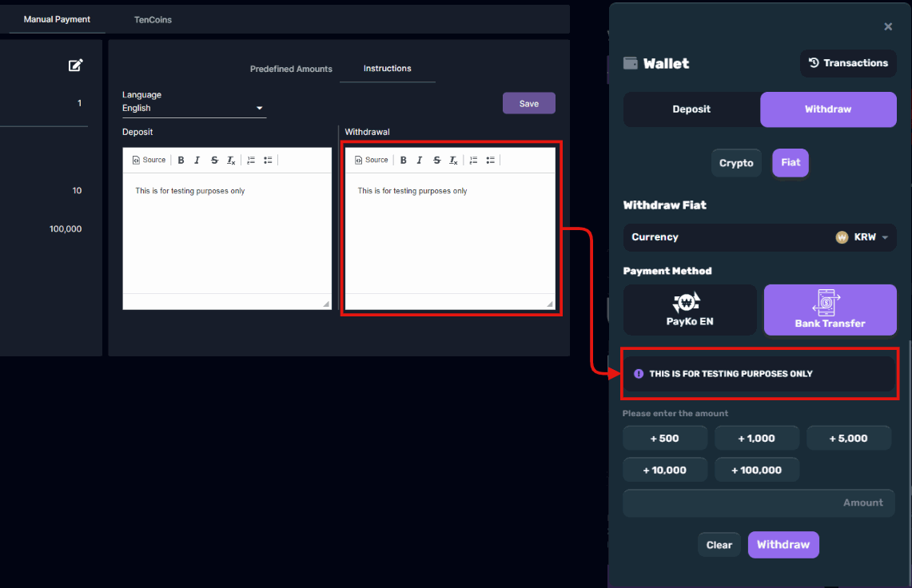This screenshot has height=588, width=912.
Task: Insert numbered list in Withdrawal editor
Action: point(473,160)
